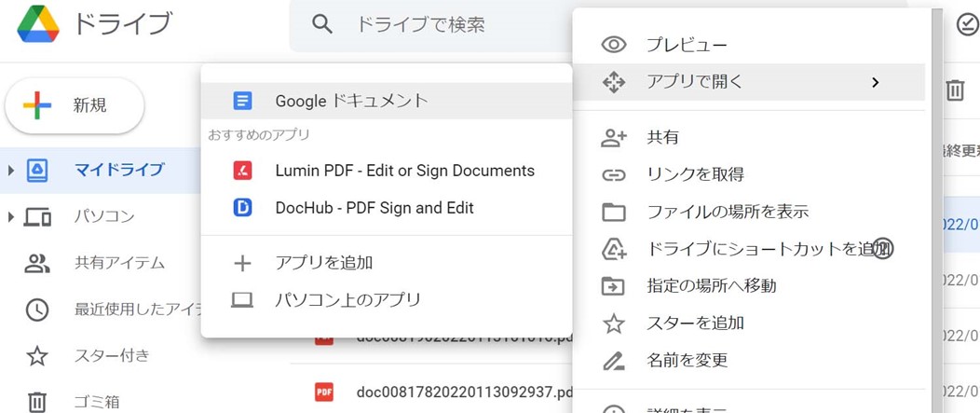Open with Lumin PDF - Edit or Sign Documents

(387, 171)
